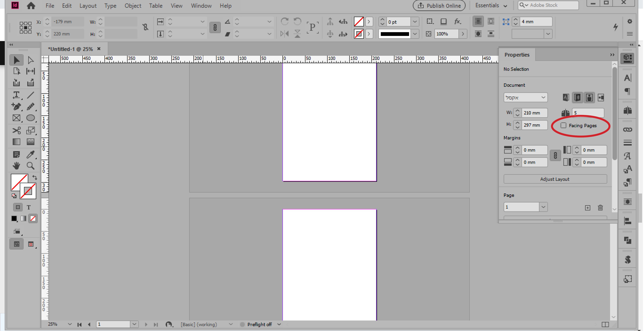Select the Scissors tool
The width and height of the screenshot is (644, 331).
click(16, 130)
